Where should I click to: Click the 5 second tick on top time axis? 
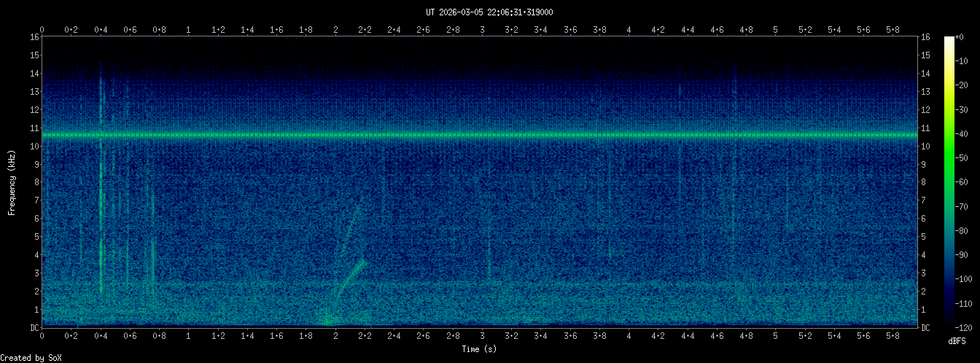[x=776, y=30]
